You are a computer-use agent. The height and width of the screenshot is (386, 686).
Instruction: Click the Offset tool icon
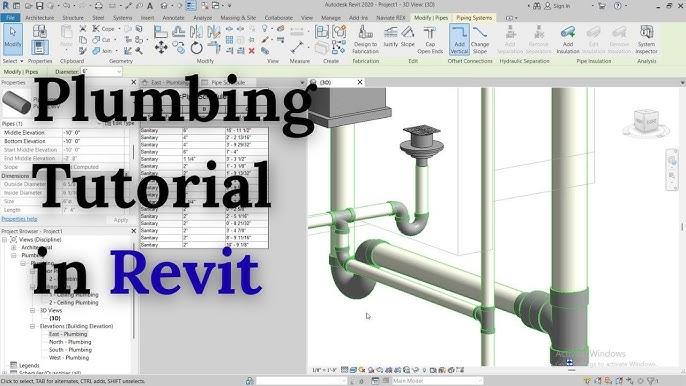tap(178, 31)
